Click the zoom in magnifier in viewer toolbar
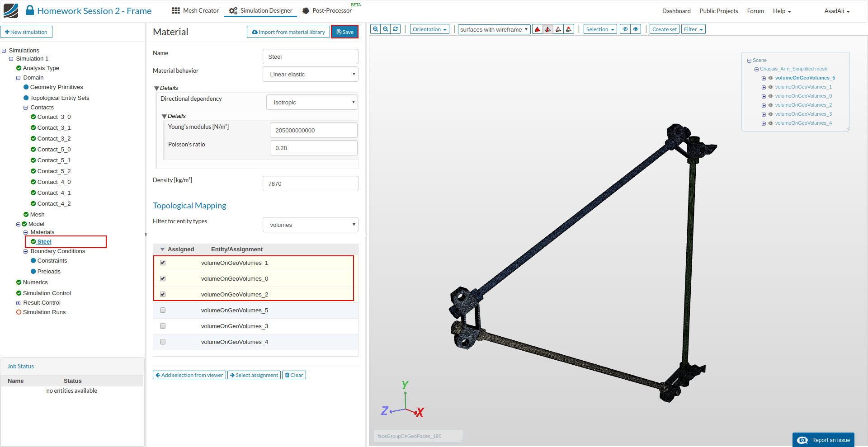868x447 pixels. click(376, 29)
